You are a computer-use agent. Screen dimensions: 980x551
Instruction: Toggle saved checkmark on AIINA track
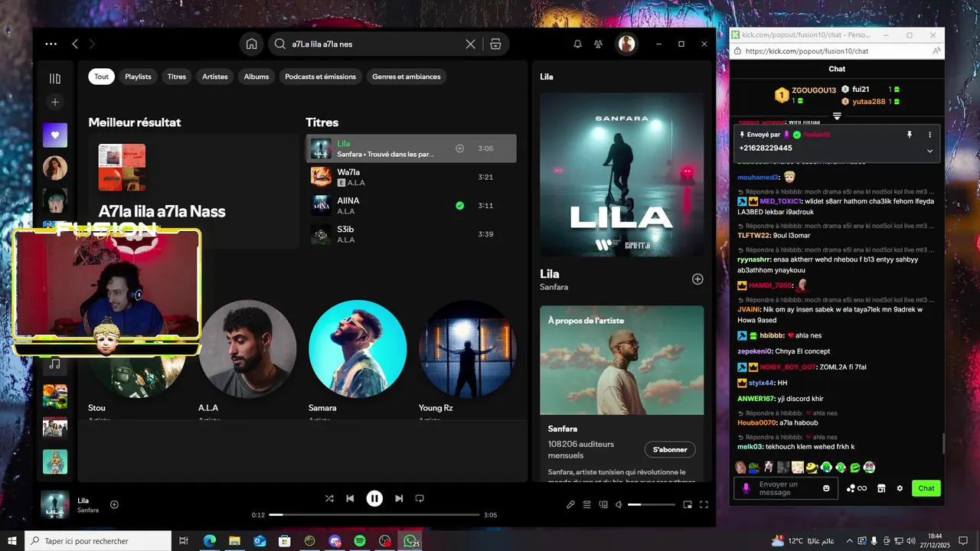click(x=459, y=205)
